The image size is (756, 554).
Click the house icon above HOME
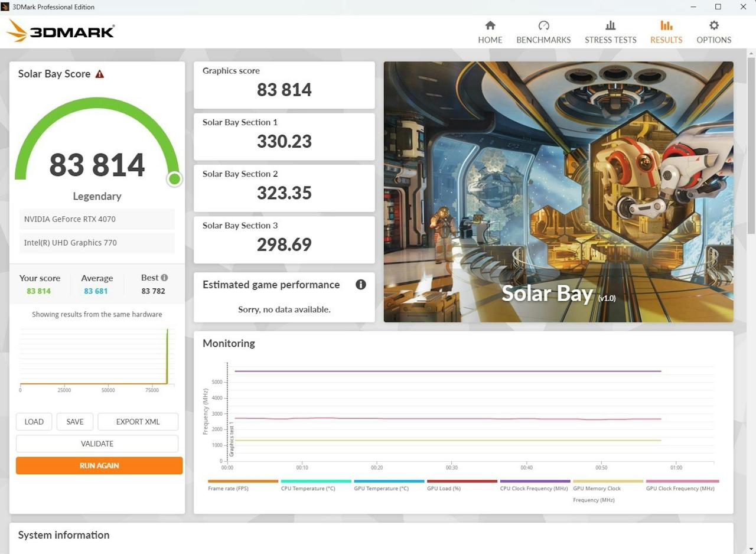pyautogui.click(x=490, y=25)
